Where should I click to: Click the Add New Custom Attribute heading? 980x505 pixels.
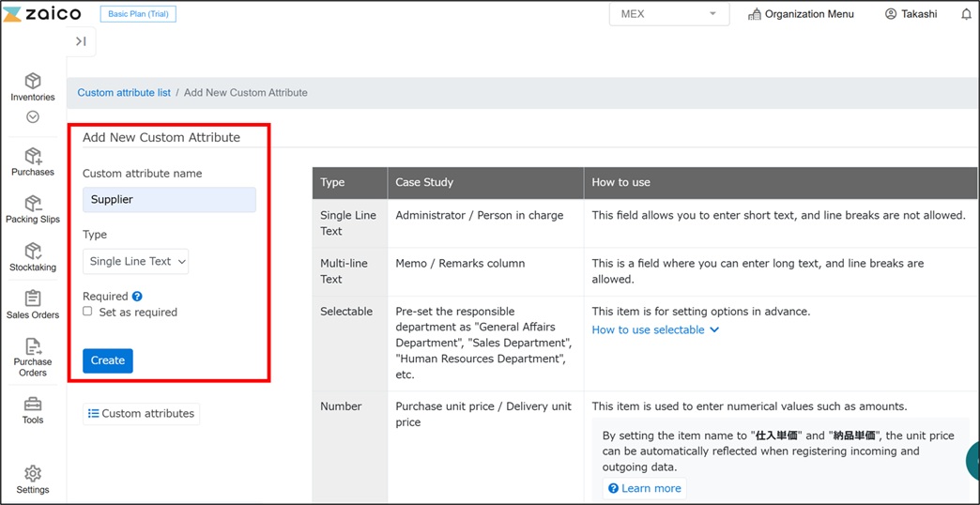point(161,137)
